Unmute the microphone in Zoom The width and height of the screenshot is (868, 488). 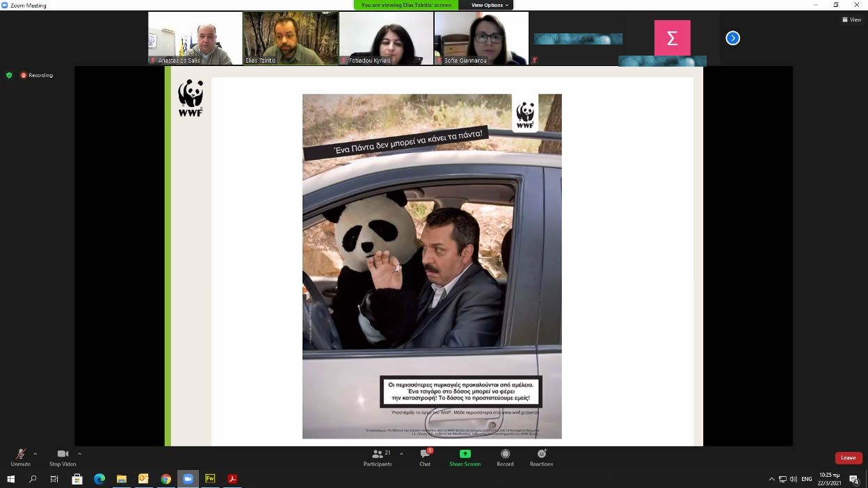(20, 457)
